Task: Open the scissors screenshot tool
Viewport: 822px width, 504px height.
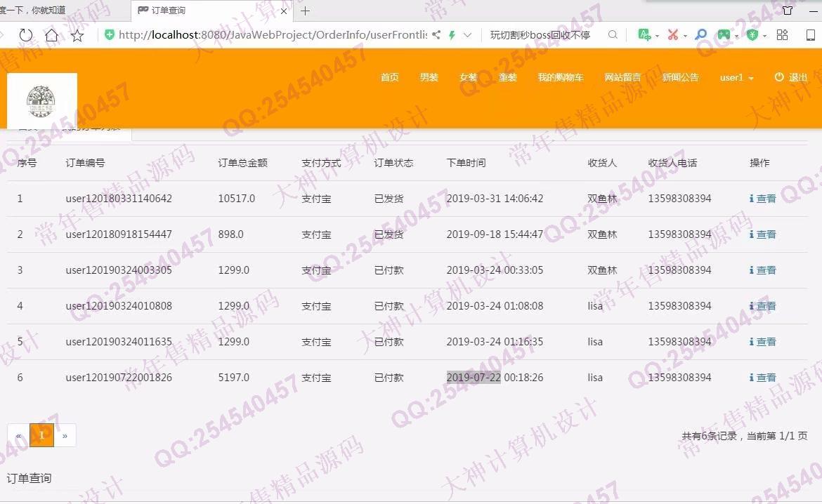Action: [673, 35]
